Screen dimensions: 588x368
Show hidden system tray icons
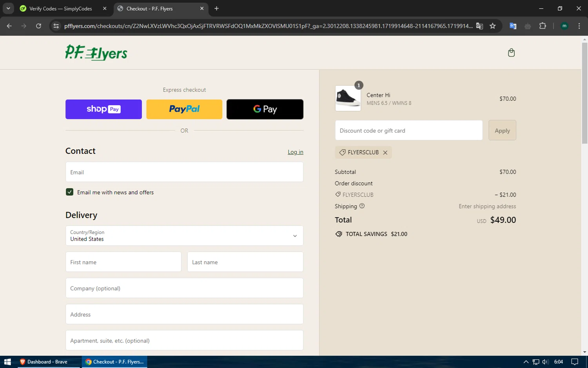point(526,362)
